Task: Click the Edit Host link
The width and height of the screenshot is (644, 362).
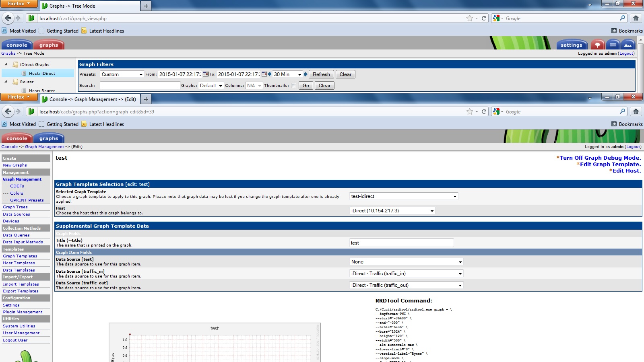Action: pyautogui.click(x=627, y=171)
